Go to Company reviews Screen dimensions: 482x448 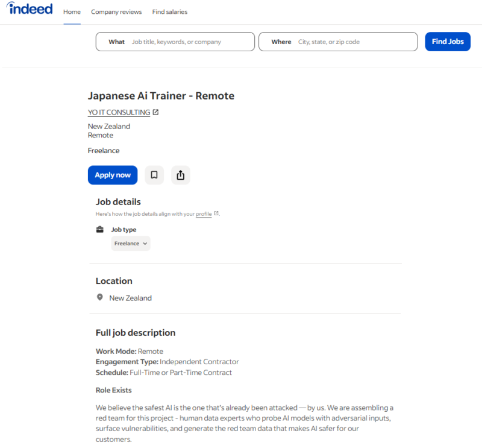coord(116,11)
